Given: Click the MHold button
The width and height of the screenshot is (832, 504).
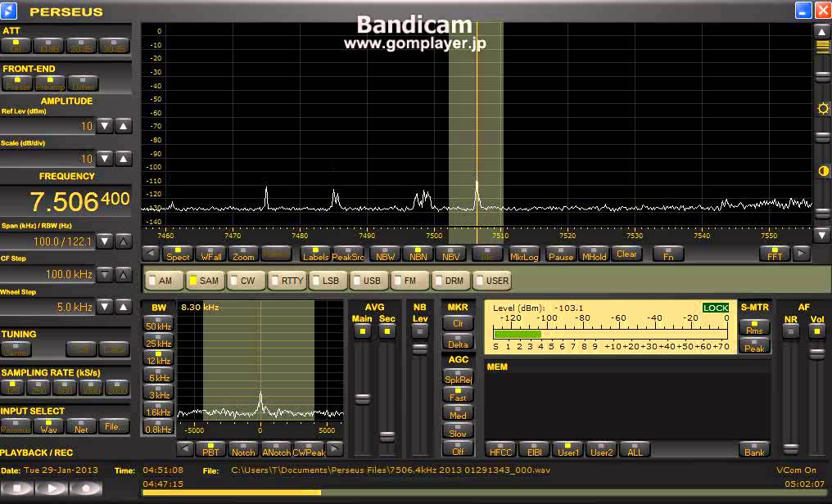Looking at the screenshot, I should coord(594,254).
